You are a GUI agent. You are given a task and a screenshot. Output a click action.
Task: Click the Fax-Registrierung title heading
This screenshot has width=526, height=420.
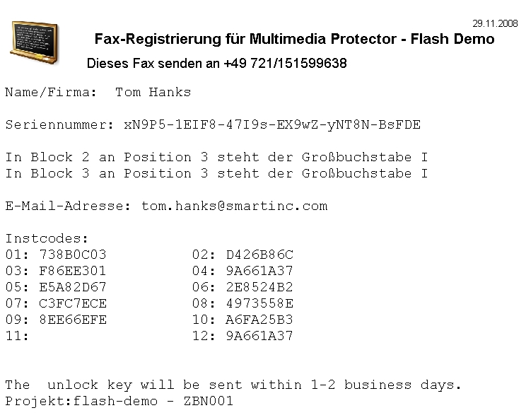pos(294,39)
